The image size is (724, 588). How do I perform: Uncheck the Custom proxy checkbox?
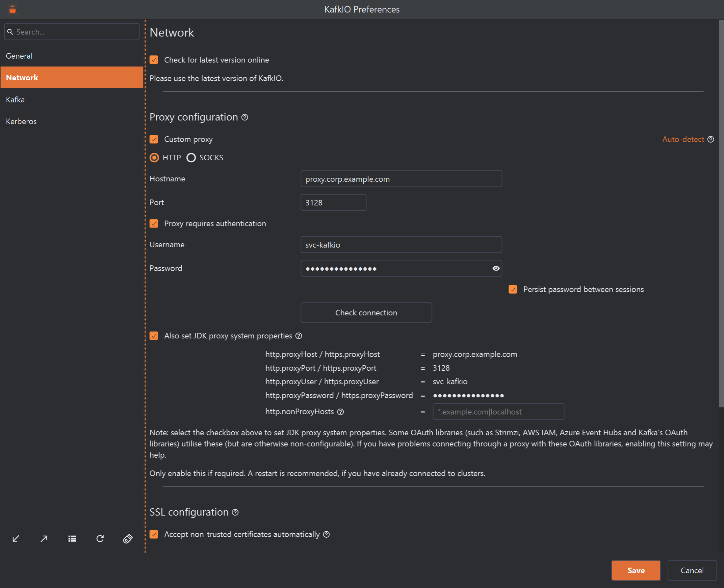point(154,139)
